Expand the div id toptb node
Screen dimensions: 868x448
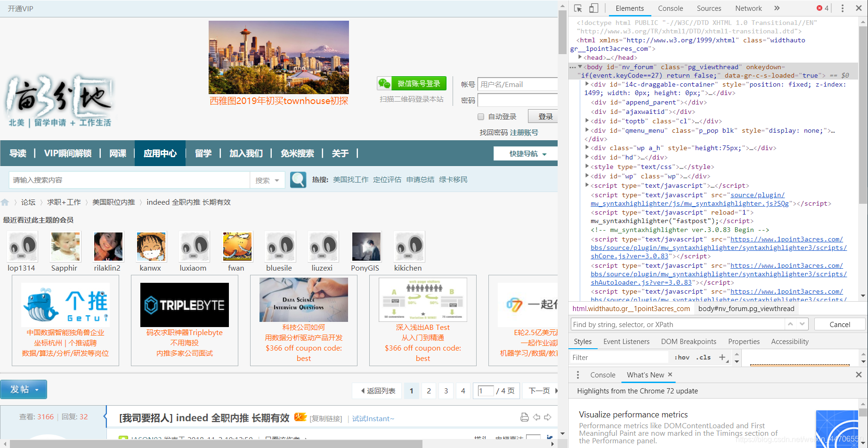[587, 121]
